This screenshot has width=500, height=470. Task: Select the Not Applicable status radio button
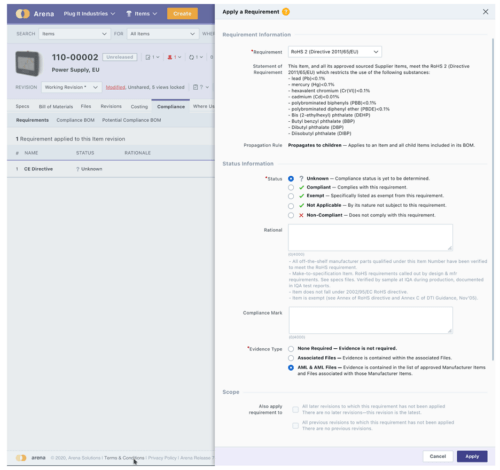pyautogui.click(x=291, y=206)
